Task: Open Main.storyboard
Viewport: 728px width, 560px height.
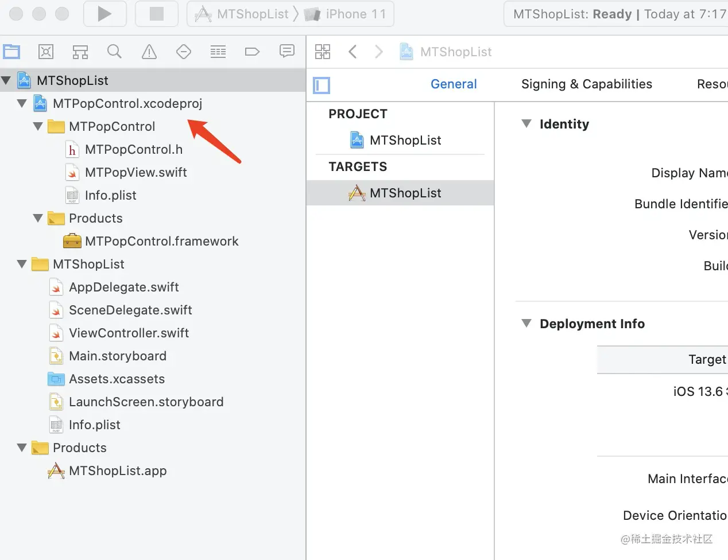Action: pyautogui.click(x=118, y=356)
